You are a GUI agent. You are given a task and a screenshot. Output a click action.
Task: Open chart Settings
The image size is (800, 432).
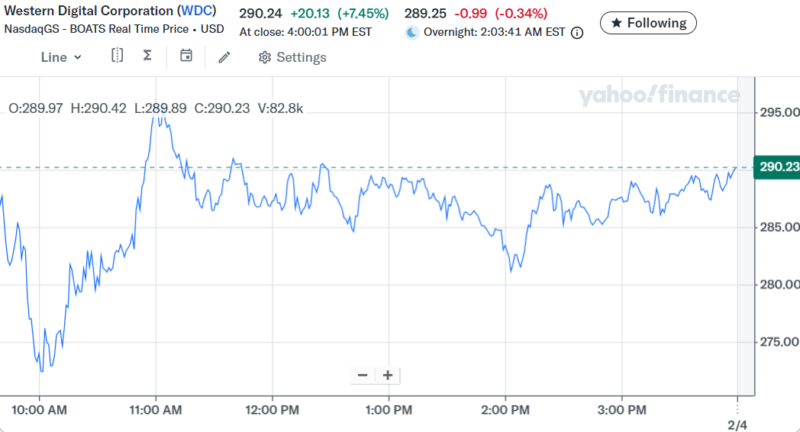tap(292, 57)
